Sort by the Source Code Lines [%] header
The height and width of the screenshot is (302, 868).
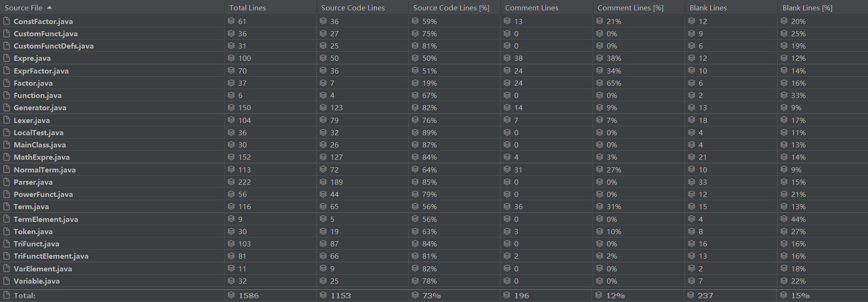(451, 8)
